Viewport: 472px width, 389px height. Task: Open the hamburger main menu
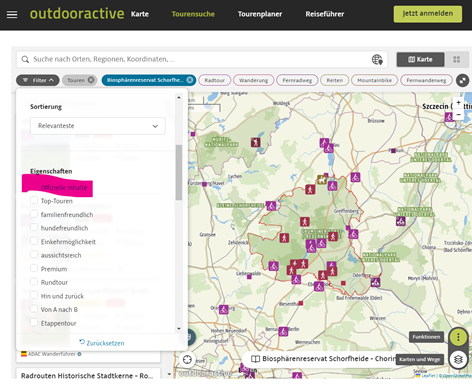[12, 14]
